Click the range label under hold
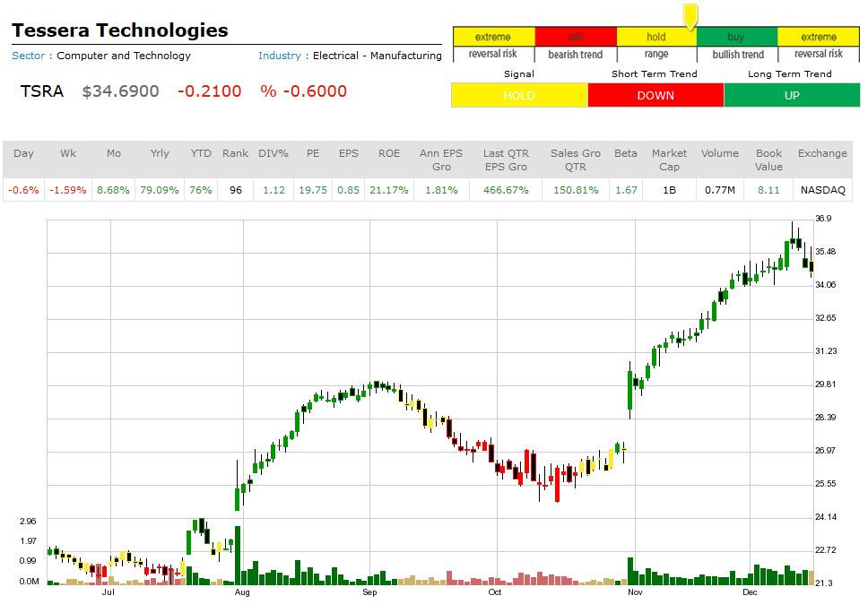 point(656,54)
